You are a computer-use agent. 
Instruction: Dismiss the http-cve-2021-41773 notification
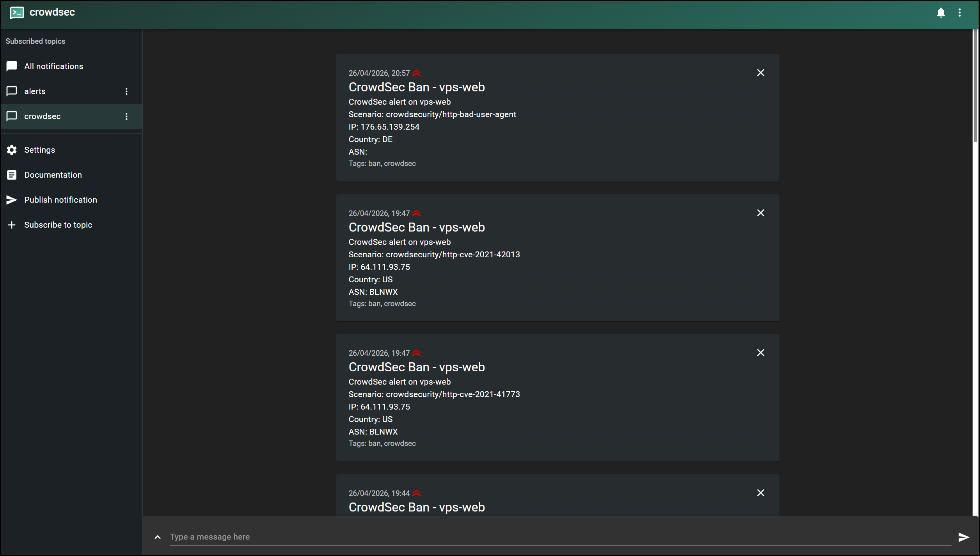[760, 353]
